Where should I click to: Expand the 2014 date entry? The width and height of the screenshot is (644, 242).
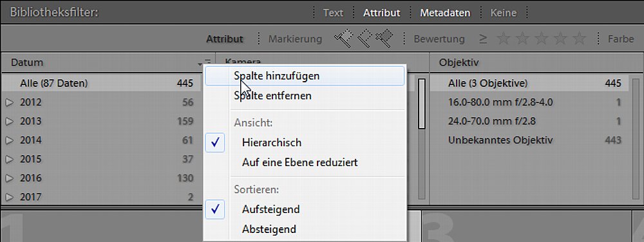(10, 140)
